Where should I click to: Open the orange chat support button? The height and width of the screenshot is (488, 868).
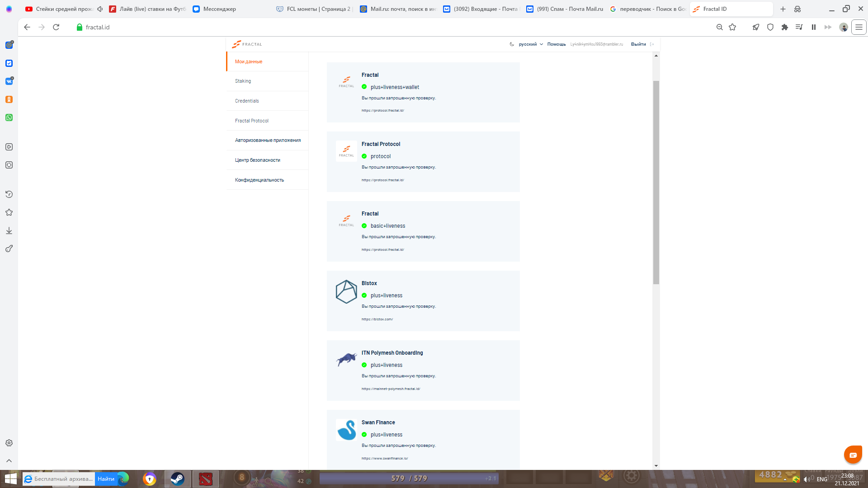pos(853,455)
